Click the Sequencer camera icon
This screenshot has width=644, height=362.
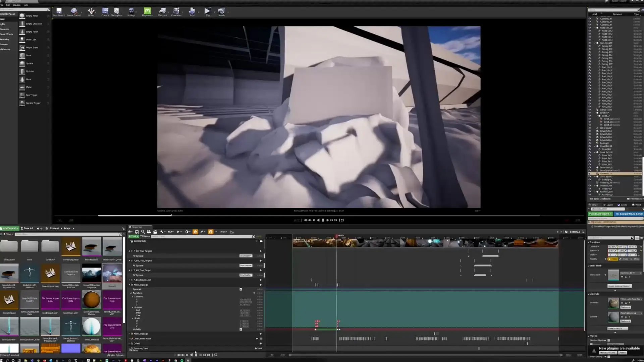[149, 232]
